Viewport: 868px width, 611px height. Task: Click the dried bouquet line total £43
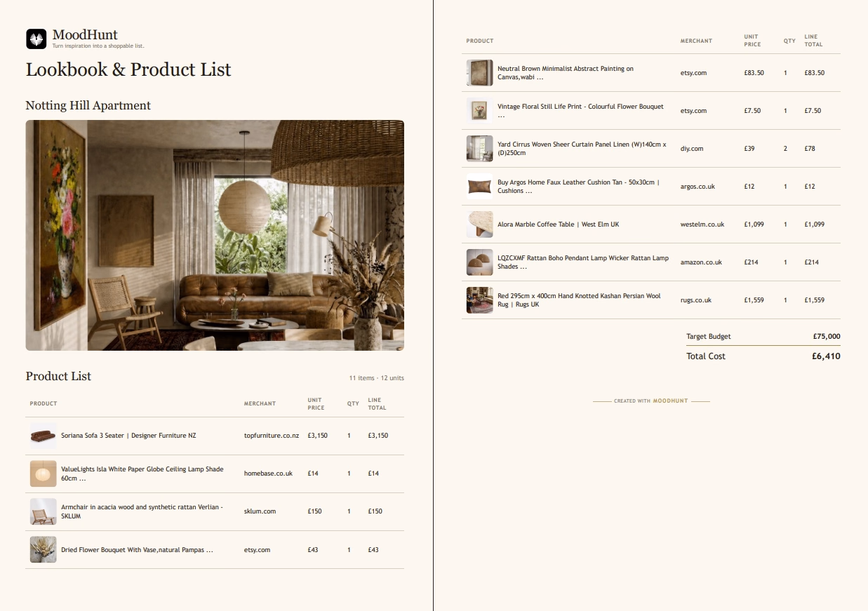pos(373,550)
